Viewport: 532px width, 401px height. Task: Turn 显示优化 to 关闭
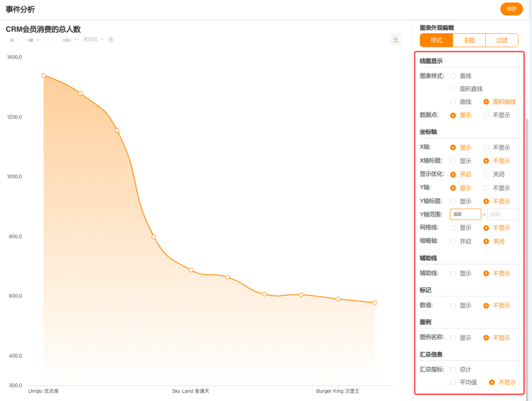coord(486,175)
